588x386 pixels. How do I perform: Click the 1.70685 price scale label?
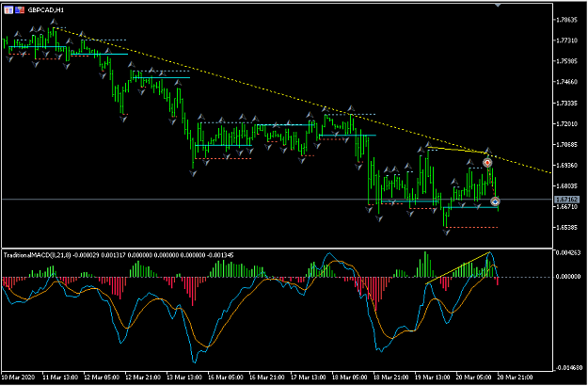(x=567, y=144)
